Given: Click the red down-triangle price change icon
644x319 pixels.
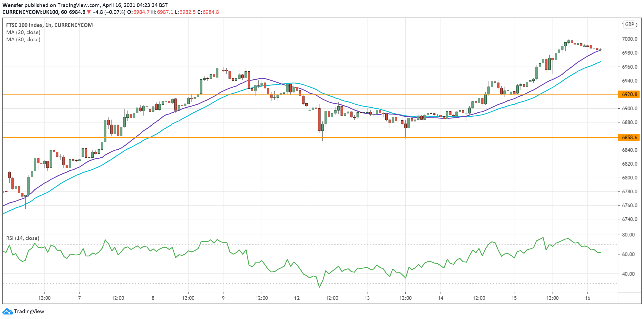Looking at the screenshot, I should 89,12.
